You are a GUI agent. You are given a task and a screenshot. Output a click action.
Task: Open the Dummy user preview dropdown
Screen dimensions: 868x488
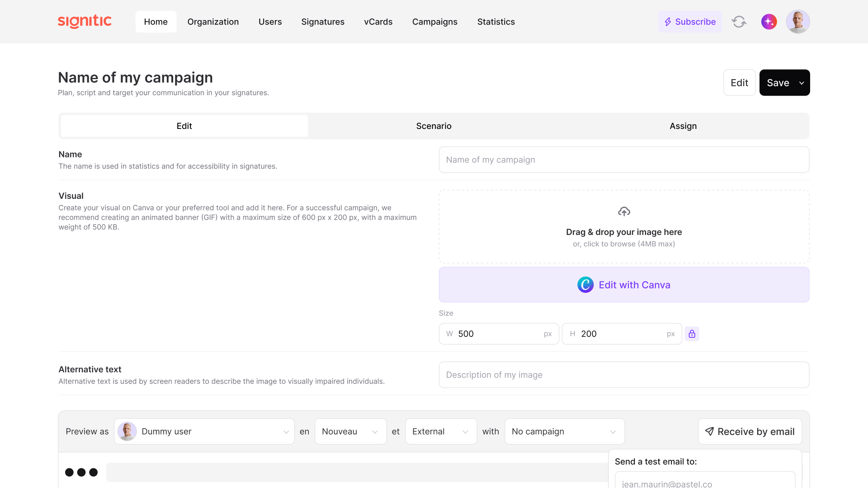(x=204, y=431)
